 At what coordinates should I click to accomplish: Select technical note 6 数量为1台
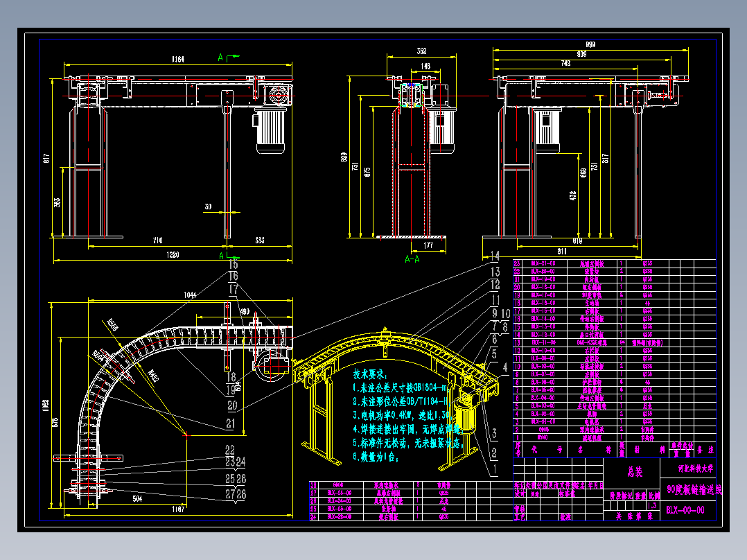pos(376,457)
